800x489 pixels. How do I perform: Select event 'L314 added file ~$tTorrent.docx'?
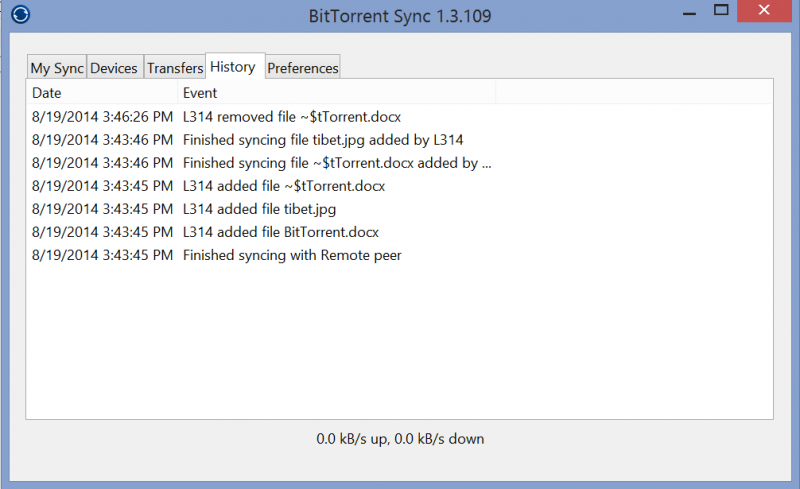point(284,186)
